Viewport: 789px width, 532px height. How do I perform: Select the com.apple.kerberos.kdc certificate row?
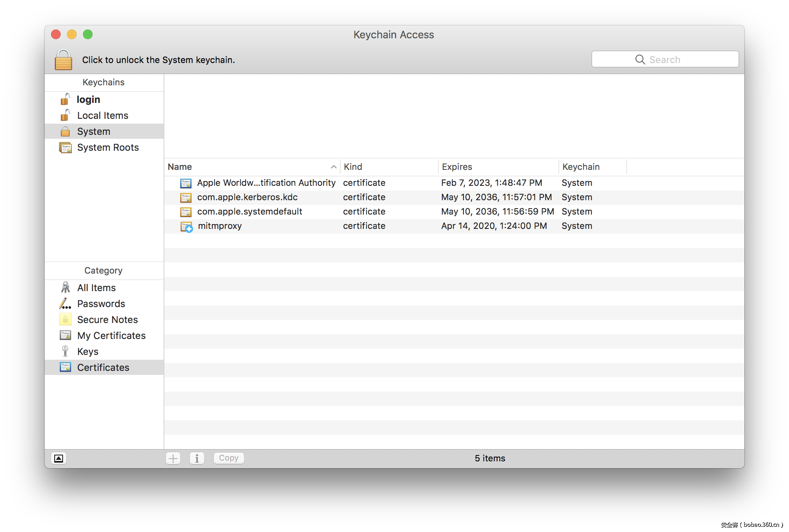click(247, 197)
